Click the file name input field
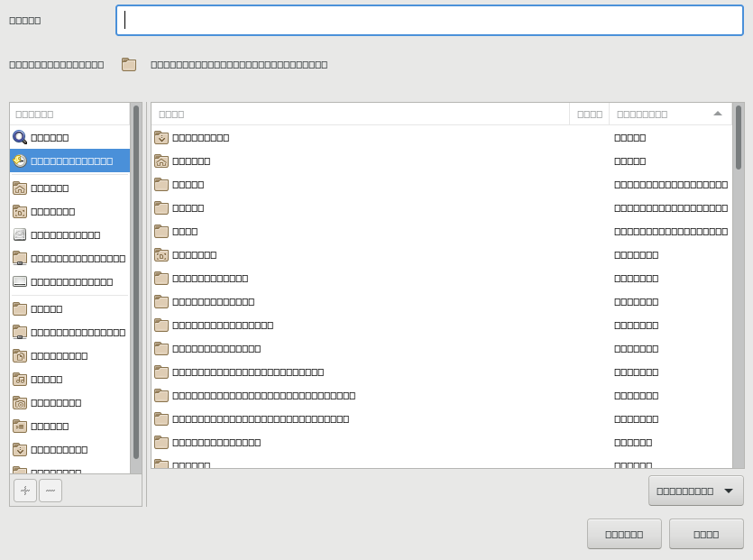 coord(429,20)
